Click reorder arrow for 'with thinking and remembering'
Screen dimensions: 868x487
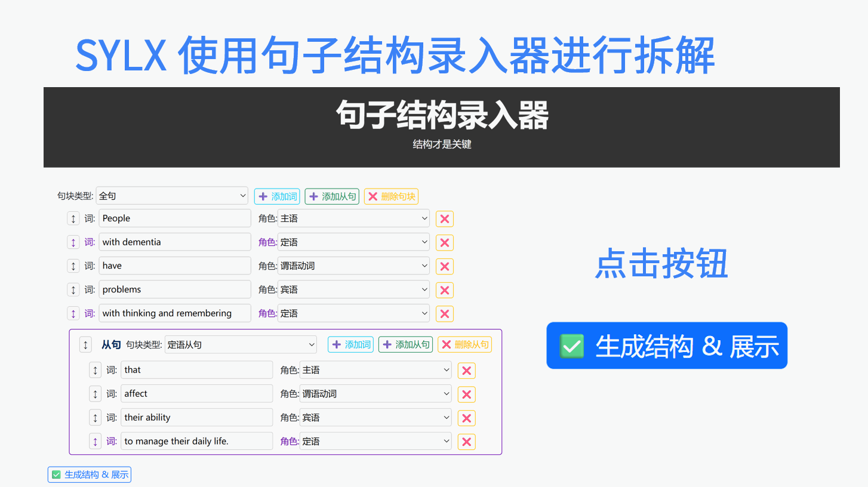coord(73,313)
